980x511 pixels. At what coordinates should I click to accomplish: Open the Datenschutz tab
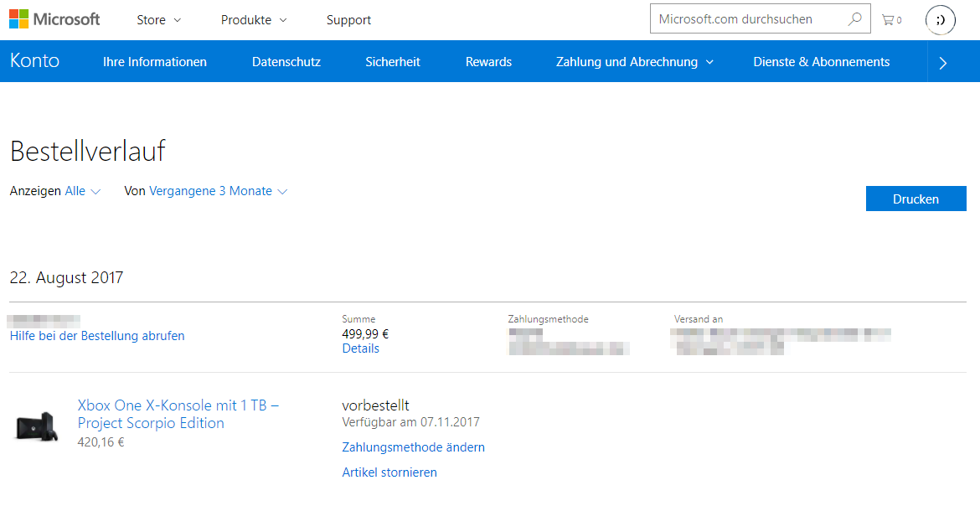286,62
